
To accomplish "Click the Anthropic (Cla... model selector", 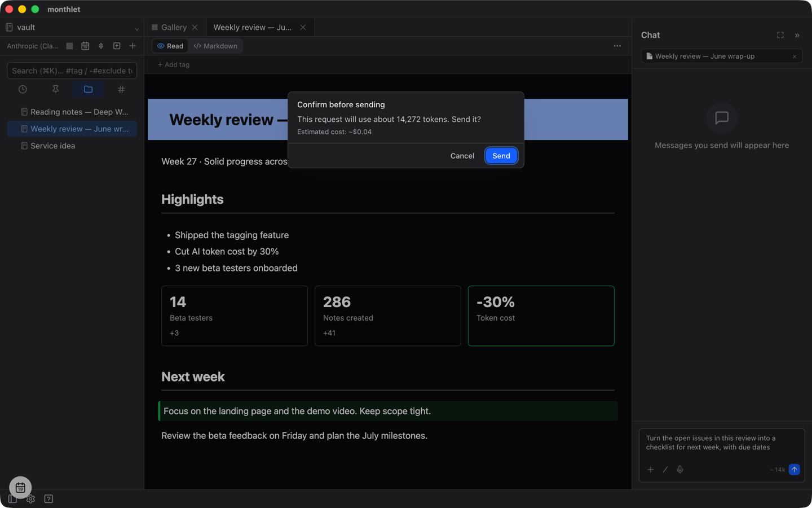I will (32, 46).
